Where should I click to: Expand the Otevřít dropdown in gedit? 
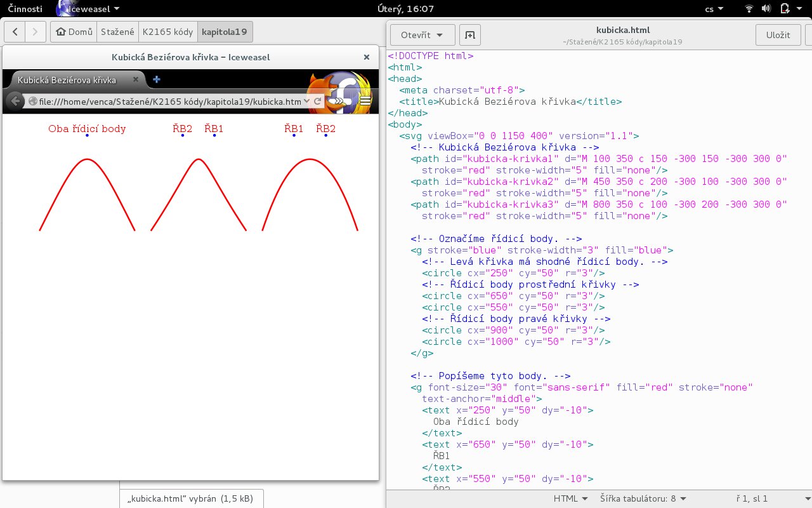coord(422,34)
